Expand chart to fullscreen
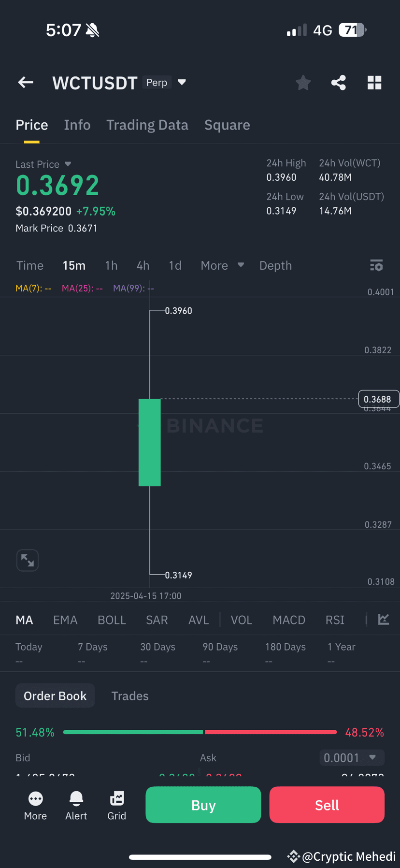The height and width of the screenshot is (868, 400). 28,560
